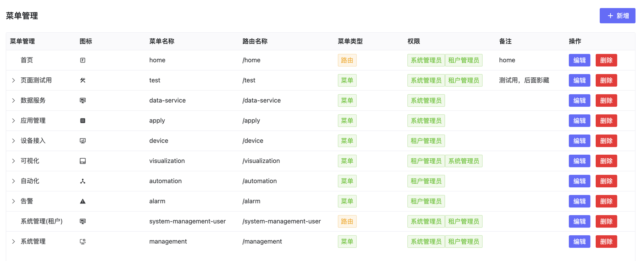Delete the alarm menu entry
The width and height of the screenshot is (644, 261).
coord(606,201)
